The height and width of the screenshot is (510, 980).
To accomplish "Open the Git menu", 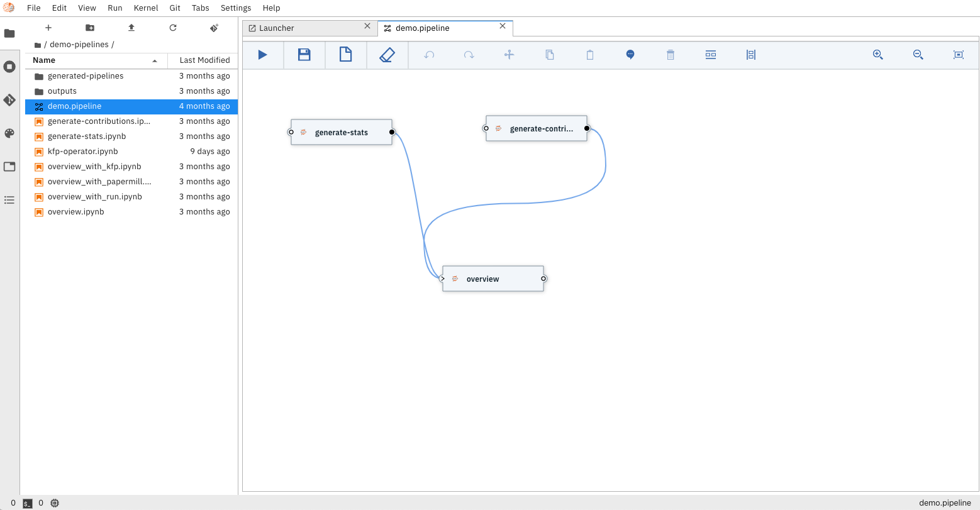I will (175, 8).
